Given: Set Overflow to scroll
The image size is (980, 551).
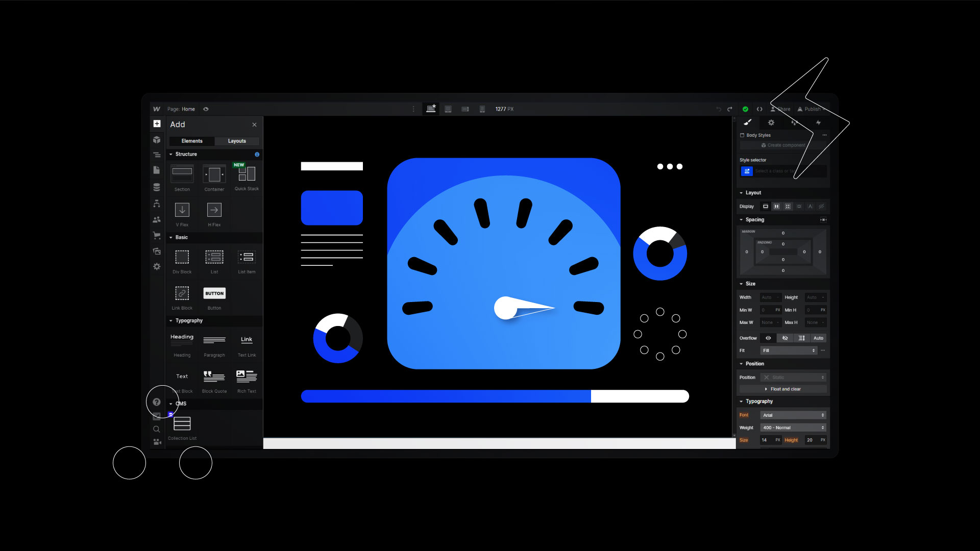Looking at the screenshot, I should click(802, 338).
